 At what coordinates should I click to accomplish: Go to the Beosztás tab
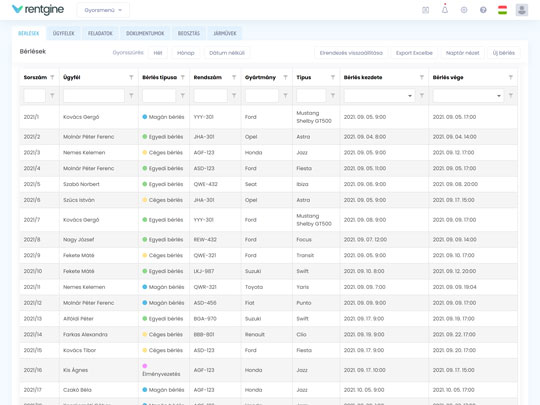coord(189,33)
